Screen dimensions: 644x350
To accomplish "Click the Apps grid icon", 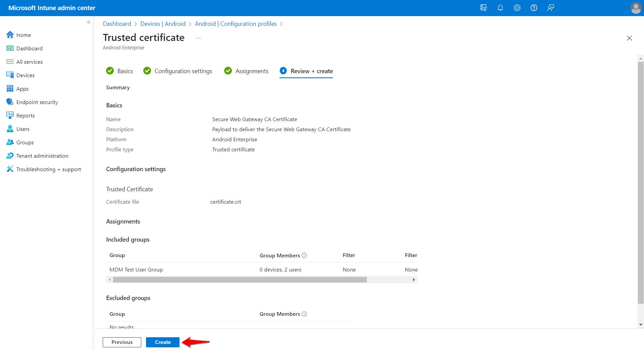I will pyautogui.click(x=10, y=88).
